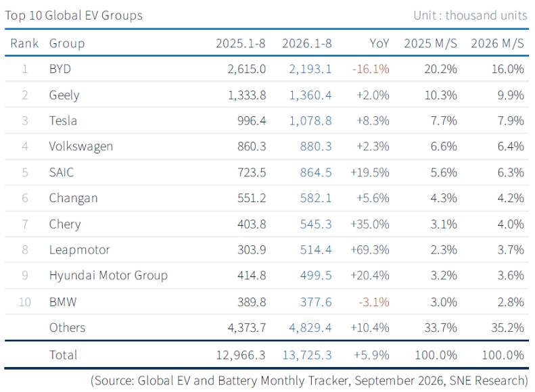
Task: Click SAIC's value 723.5
Action: click(252, 172)
